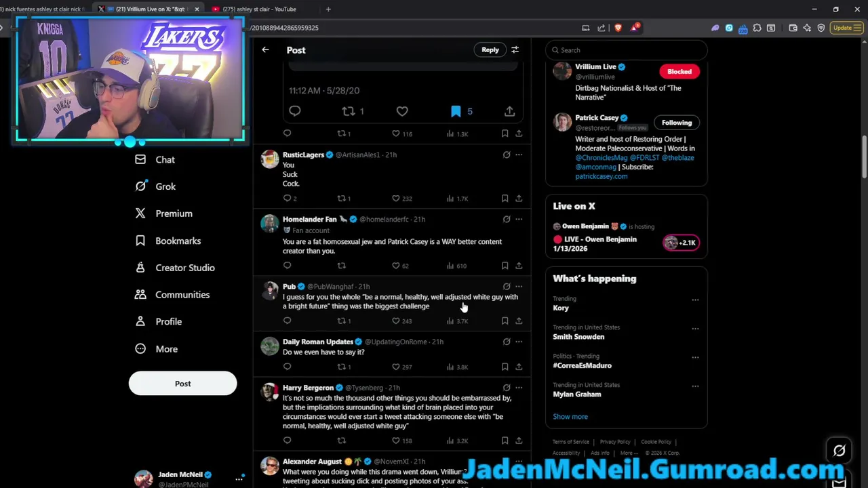Reply to the main post via comment icon
Screen dimensions: 868x488
tap(295, 111)
